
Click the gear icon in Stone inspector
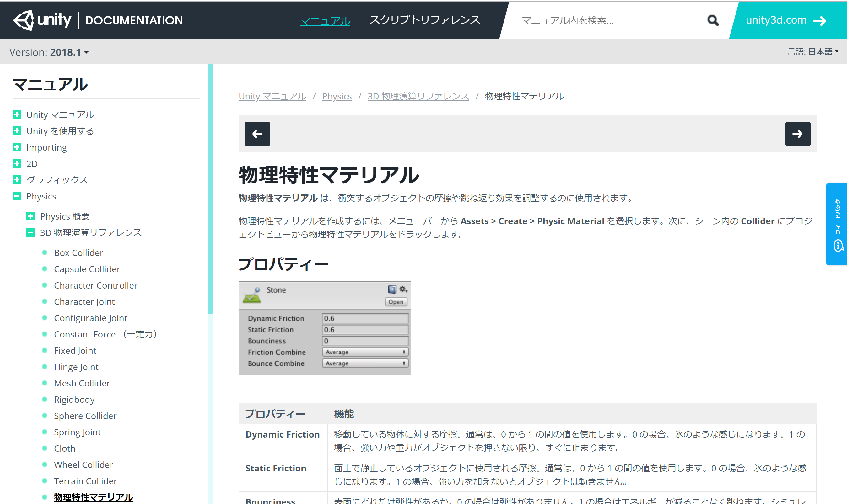(403, 289)
